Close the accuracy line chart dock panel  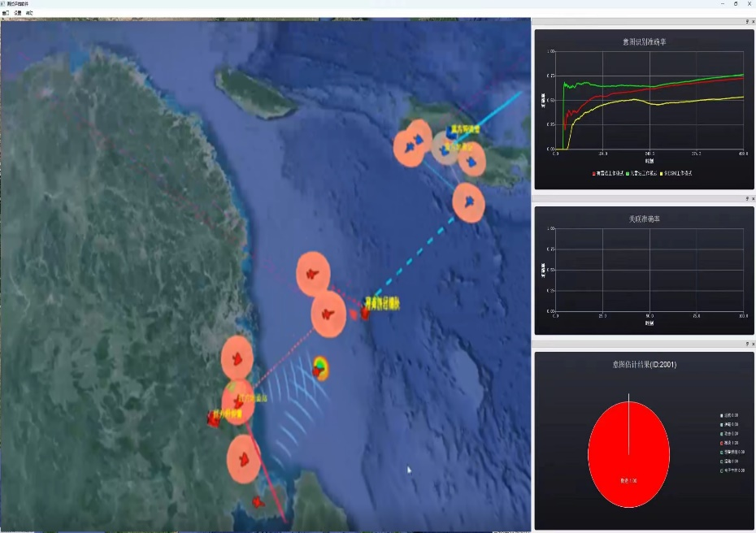(752, 23)
